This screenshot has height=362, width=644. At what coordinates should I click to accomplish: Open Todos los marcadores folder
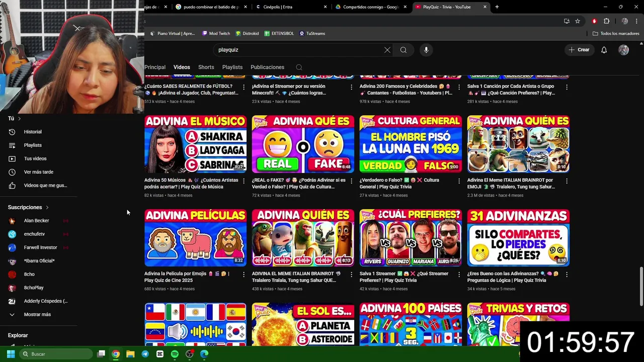[x=616, y=34]
